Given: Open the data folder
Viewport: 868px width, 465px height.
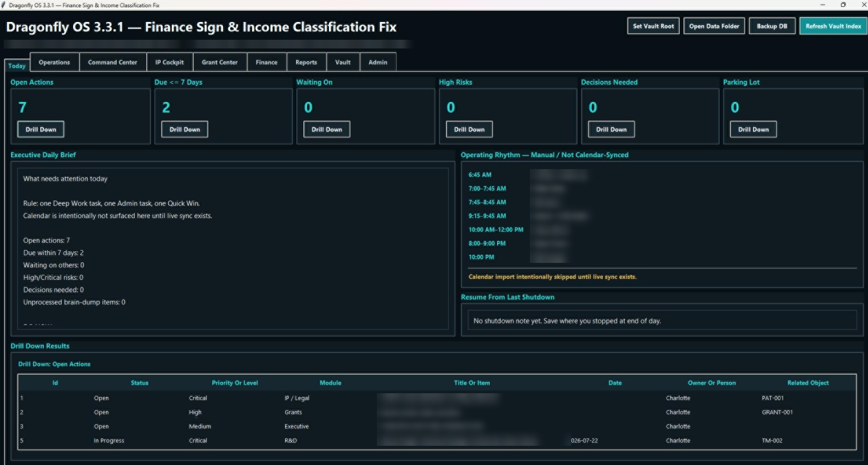Looking at the screenshot, I should click(x=714, y=26).
